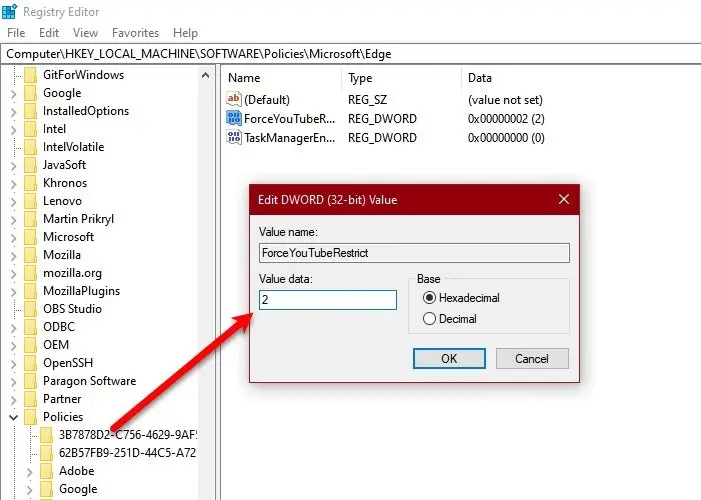The image size is (701, 500).
Task: Click OK in Edit DWORD dialog
Action: (x=449, y=359)
